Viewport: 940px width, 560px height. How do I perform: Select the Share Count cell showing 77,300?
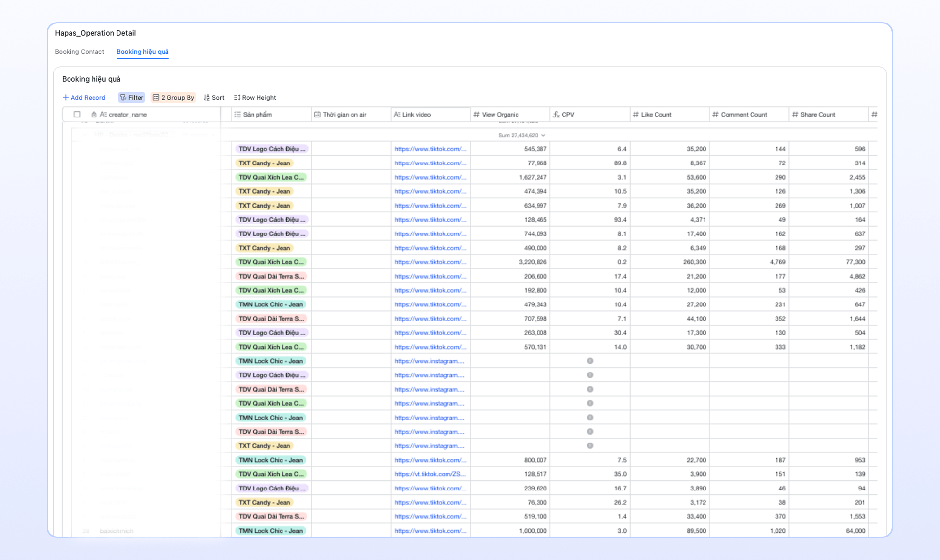click(828, 262)
